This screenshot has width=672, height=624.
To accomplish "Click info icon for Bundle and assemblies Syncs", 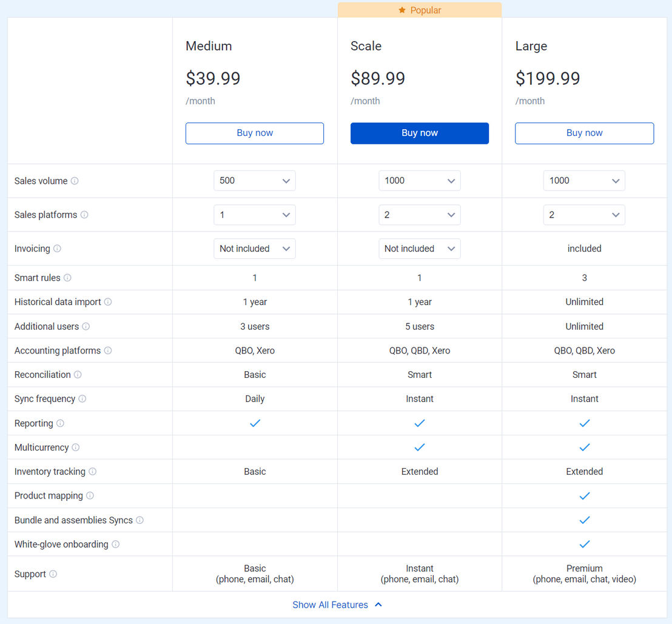I will click(x=139, y=520).
